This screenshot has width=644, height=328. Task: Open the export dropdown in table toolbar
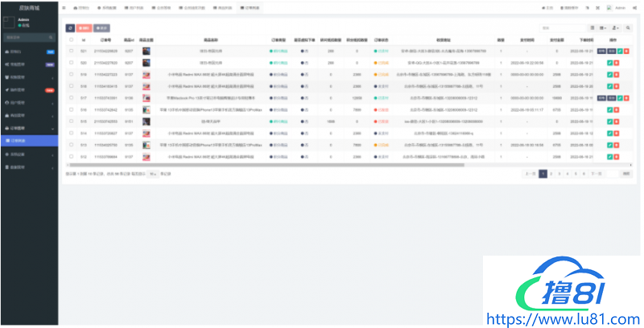tap(613, 27)
